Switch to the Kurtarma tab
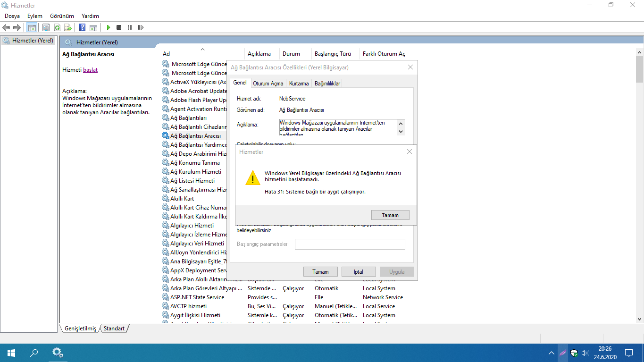 coord(299,84)
